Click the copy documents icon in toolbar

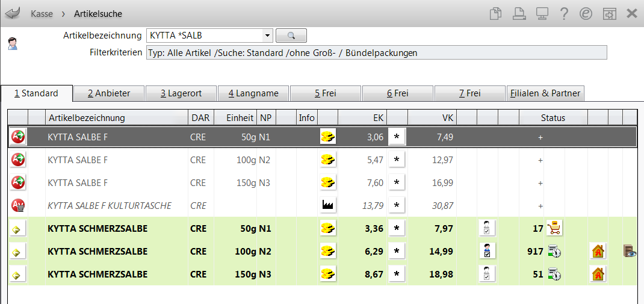point(496,14)
